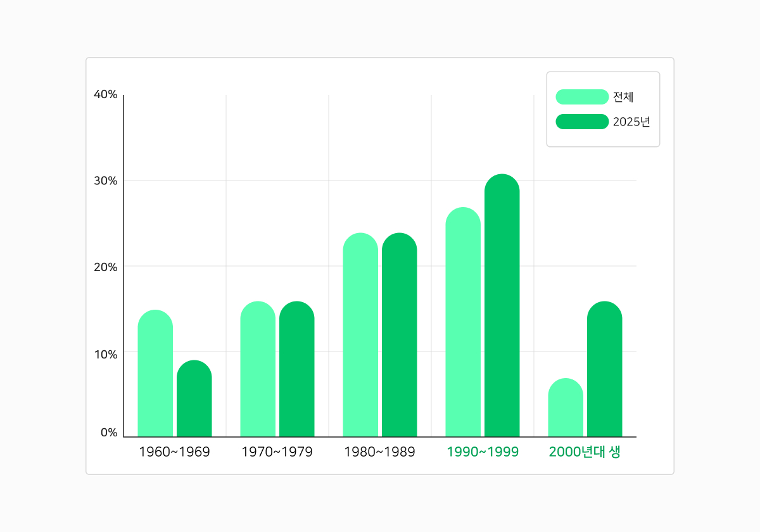
Task: Select the 전체 legend label text
Action: pos(623,97)
